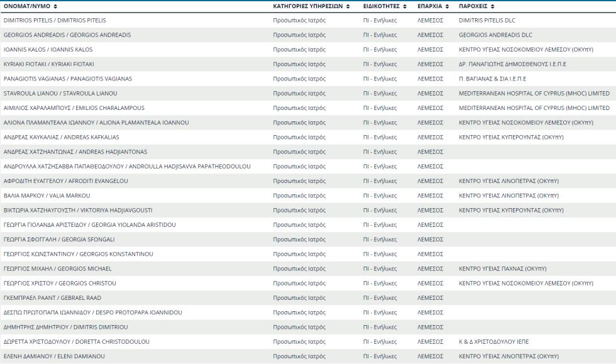The height and width of the screenshot is (364, 616).
Task: Open ΓΕΩΡΓΙΟΣ ΚΩΝΣΤΑΝΤΙΝΟΥ / GEORGIOS KONSTANTINOU name
Action: click(x=78, y=254)
